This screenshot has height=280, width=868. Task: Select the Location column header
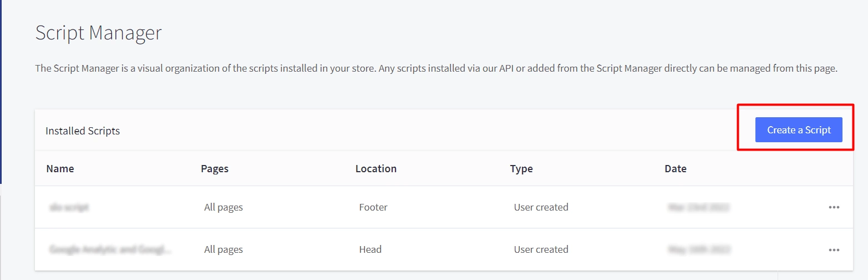[376, 168]
